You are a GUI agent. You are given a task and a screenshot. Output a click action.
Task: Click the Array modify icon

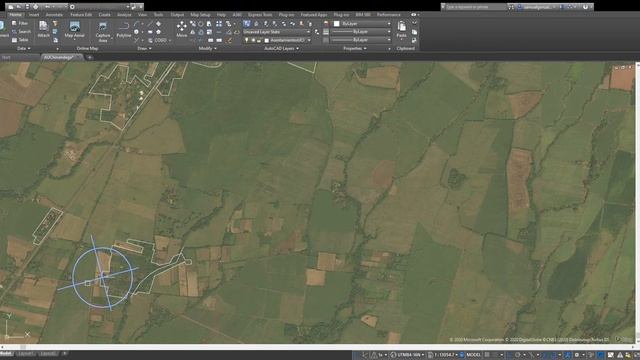219,24
